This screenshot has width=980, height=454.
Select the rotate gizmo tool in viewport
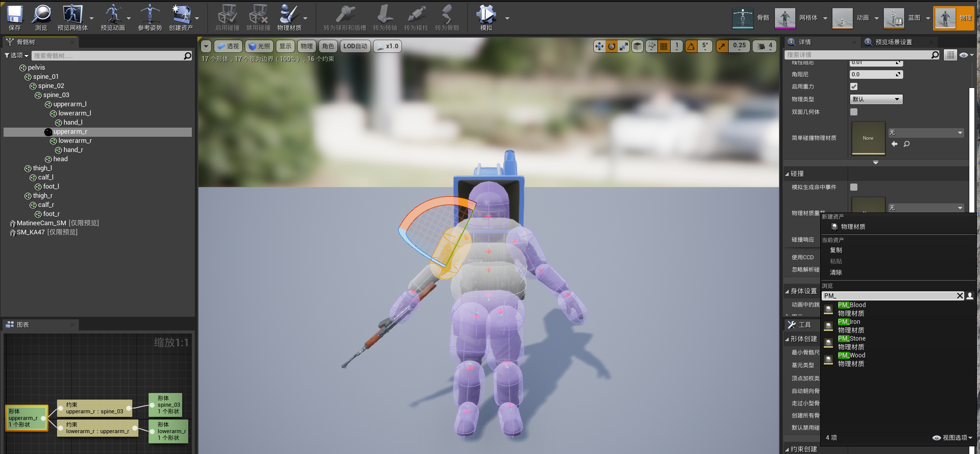pyautogui.click(x=612, y=46)
